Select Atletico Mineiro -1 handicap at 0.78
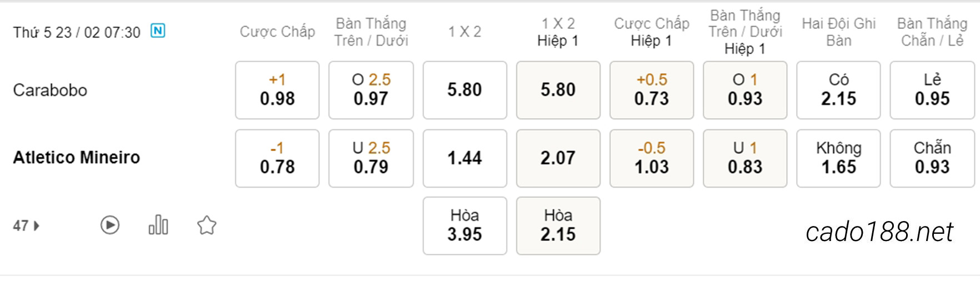Image resolution: width=980 pixels, height=281 pixels. (277, 158)
